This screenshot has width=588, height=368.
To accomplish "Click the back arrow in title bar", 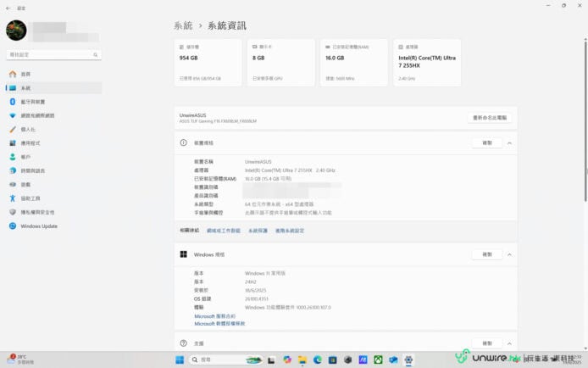I will pyautogui.click(x=8, y=7).
